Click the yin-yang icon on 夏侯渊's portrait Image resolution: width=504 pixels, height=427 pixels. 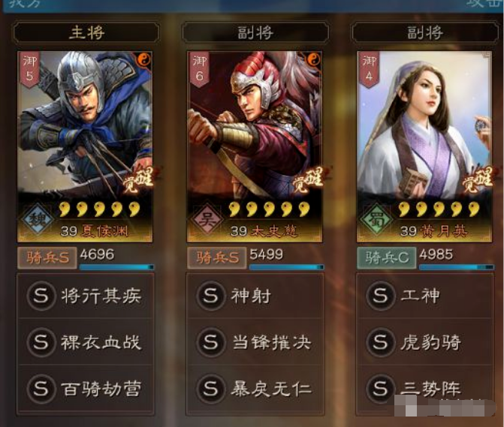[143, 59]
